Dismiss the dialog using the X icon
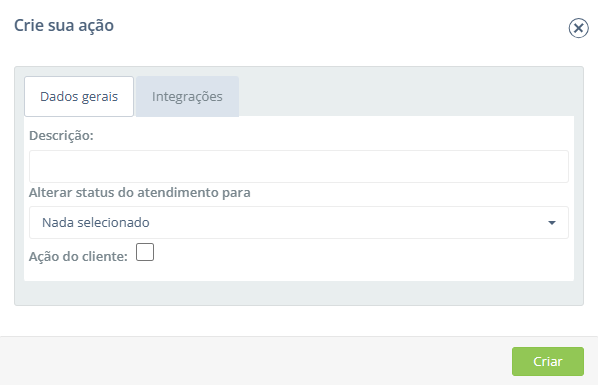Image resolution: width=598 pixels, height=385 pixels. (x=578, y=28)
